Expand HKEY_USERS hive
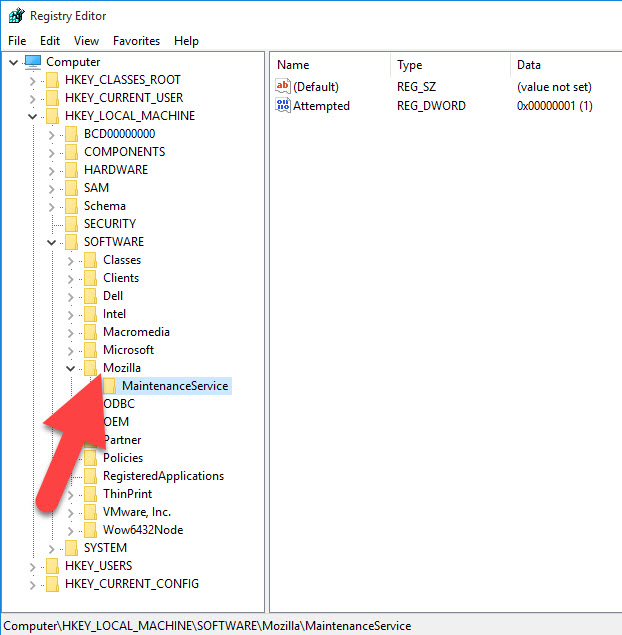Image resolution: width=622 pixels, height=635 pixels. click(33, 567)
